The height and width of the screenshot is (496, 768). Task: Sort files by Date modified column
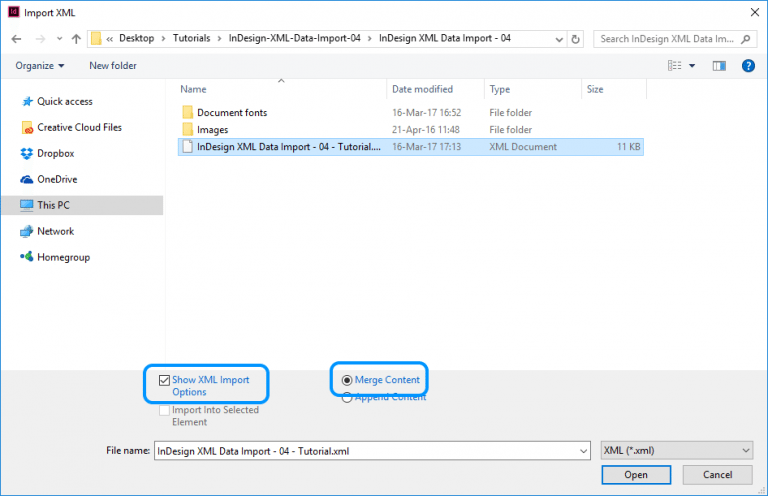[422, 89]
